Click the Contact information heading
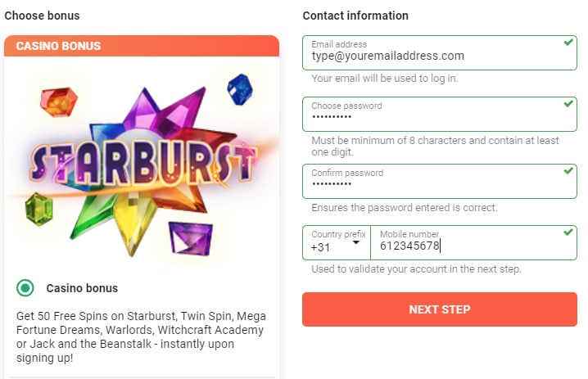Screen dimensions: 588x379 tap(355, 16)
